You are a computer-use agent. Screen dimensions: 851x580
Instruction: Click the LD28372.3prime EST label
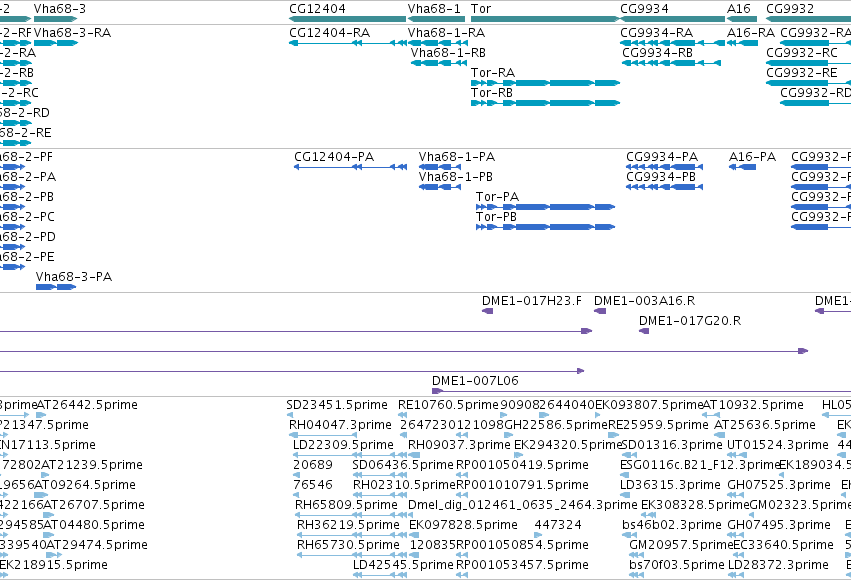[778, 565]
